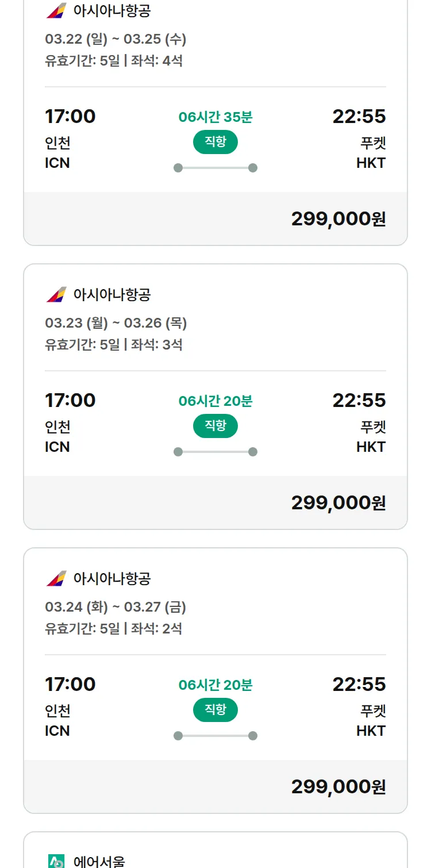Click route line on 03.23 flight card

(215, 452)
